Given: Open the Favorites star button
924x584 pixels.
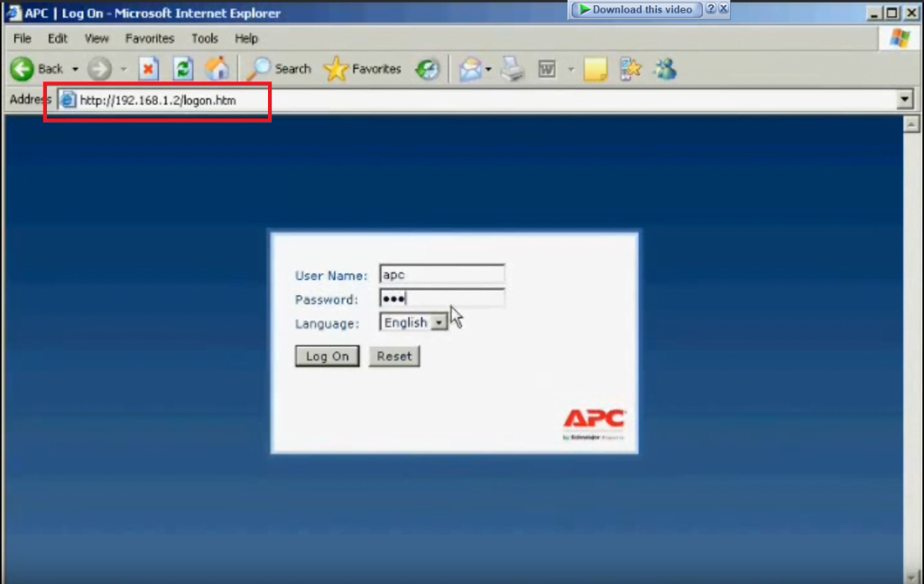Looking at the screenshot, I should tap(363, 69).
